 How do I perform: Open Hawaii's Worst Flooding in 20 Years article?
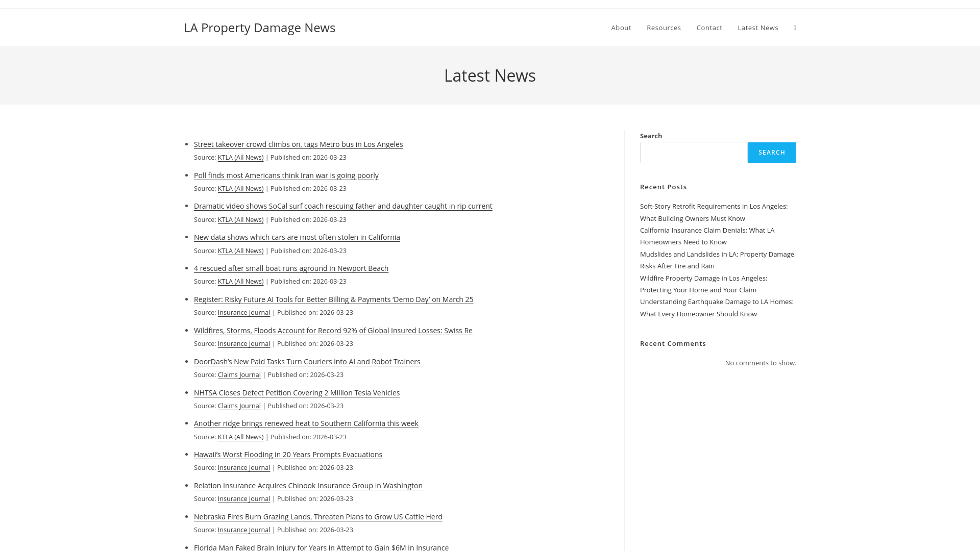(x=288, y=455)
